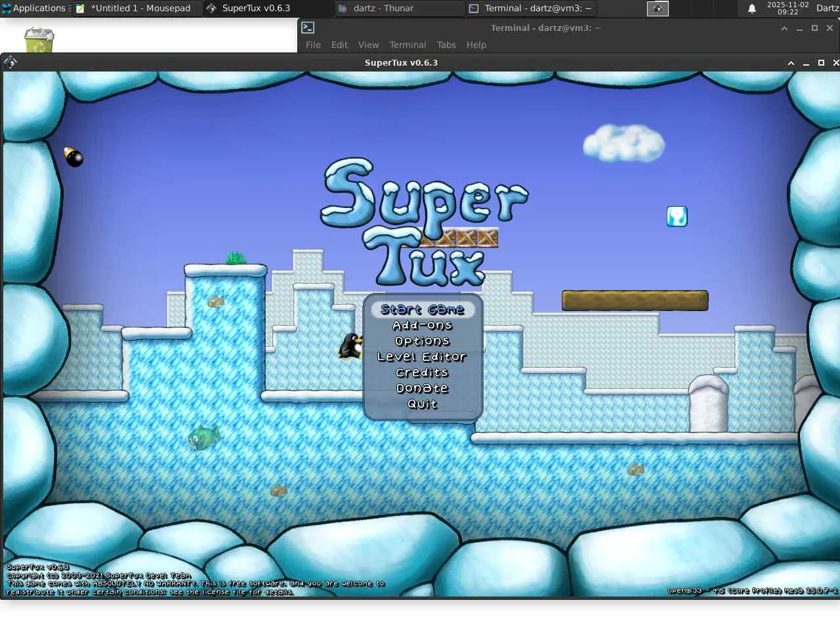Switch to the dartz Thunar taskbar item
This screenshot has height=630, width=840.
(399, 8)
